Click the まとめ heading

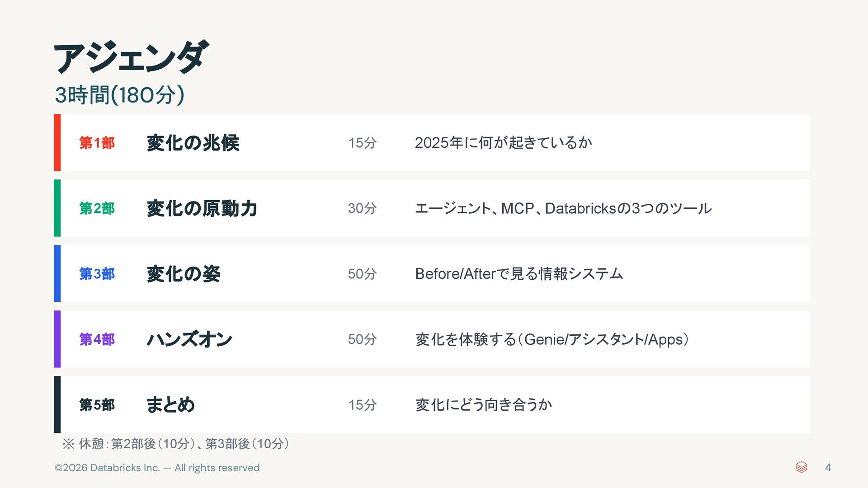pos(170,405)
